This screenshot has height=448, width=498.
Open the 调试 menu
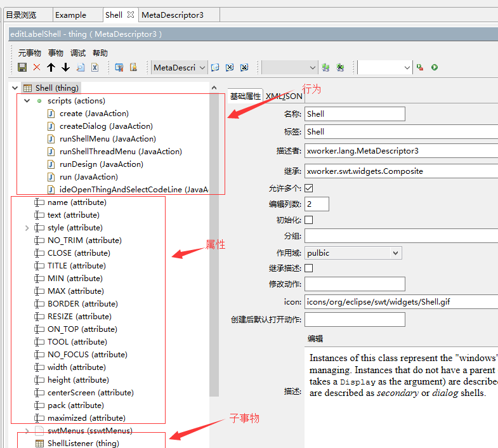(x=78, y=53)
